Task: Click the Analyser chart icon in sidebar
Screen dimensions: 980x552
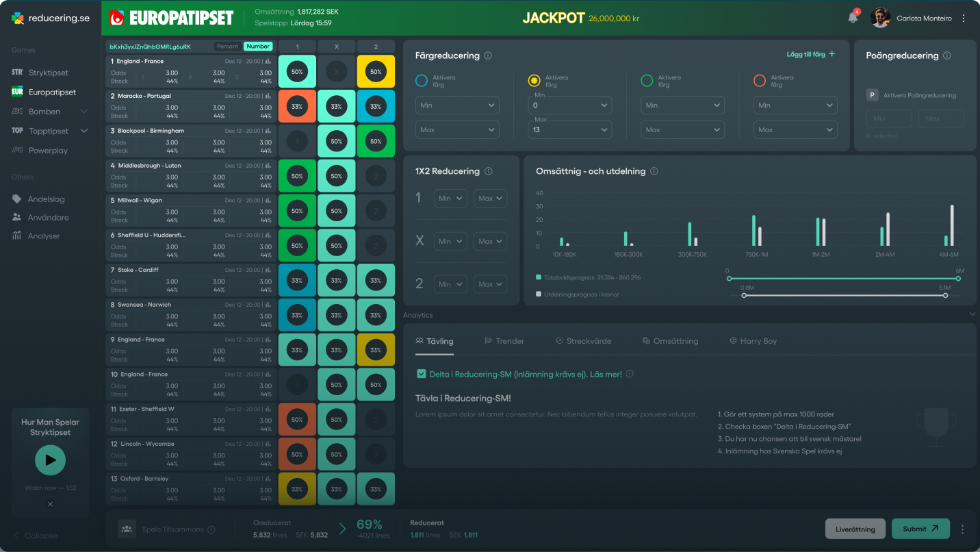Action: 17,236
